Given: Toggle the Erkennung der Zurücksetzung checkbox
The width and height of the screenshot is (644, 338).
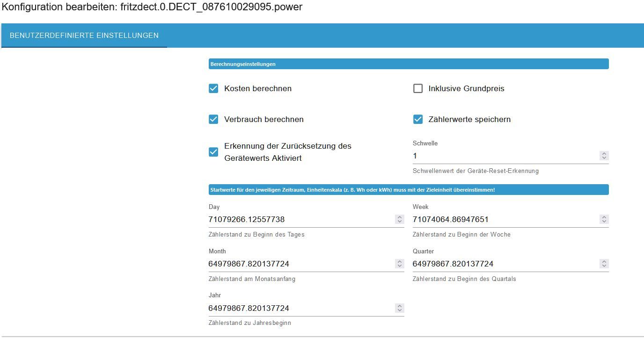Looking at the screenshot, I should pos(213,152).
